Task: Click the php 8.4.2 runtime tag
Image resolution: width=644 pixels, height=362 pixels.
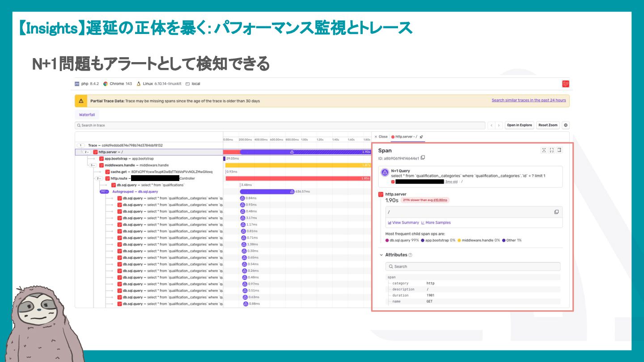Action: [87, 84]
